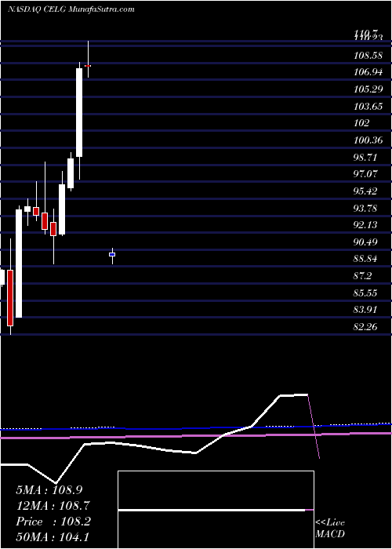Click the <<Live MACD label
Viewport: 392px width, 549px height.
click(x=330, y=528)
